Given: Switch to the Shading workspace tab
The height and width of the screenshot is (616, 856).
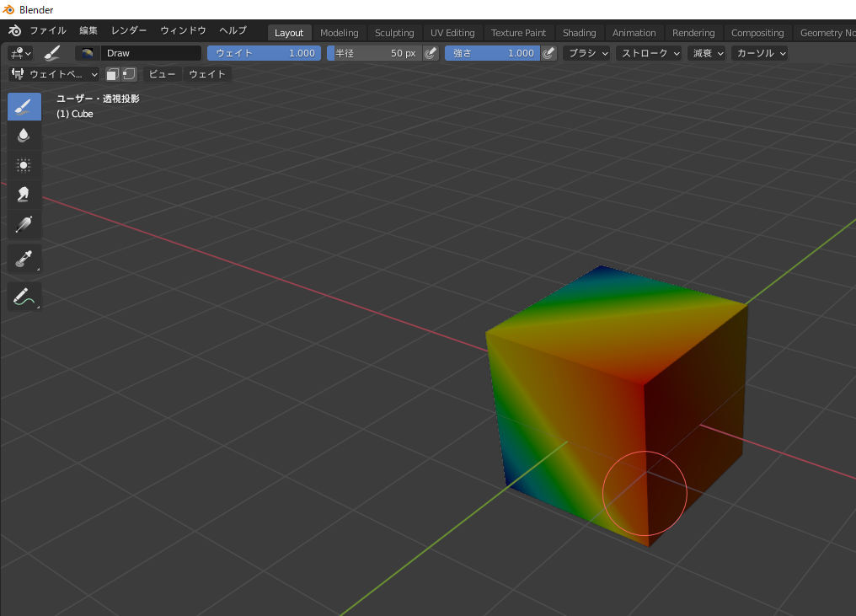Looking at the screenshot, I should pos(579,33).
